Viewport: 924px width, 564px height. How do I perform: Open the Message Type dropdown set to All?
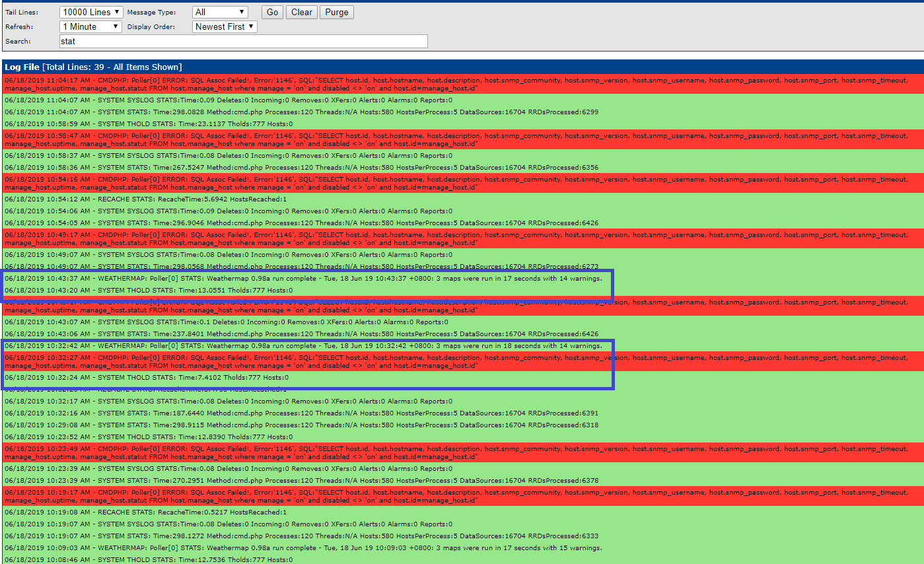coord(220,12)
